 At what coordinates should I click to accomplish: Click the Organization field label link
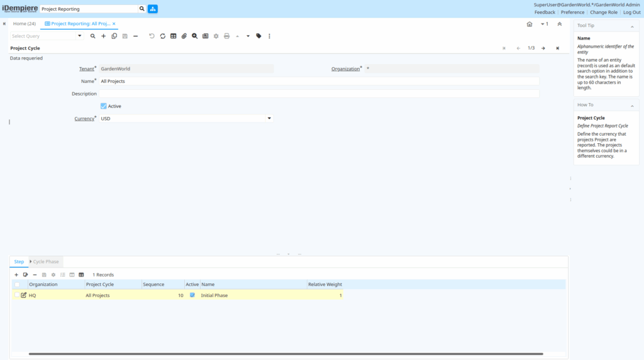[x=345, y=69]
